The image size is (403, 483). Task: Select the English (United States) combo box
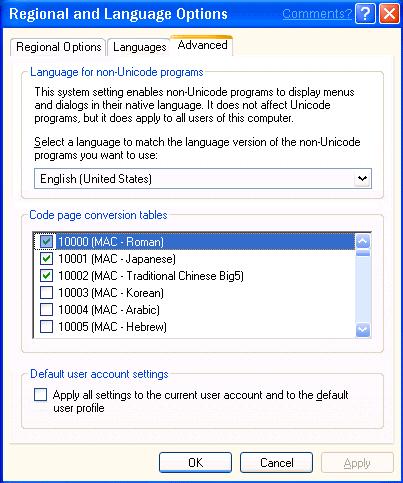[203, 179]
